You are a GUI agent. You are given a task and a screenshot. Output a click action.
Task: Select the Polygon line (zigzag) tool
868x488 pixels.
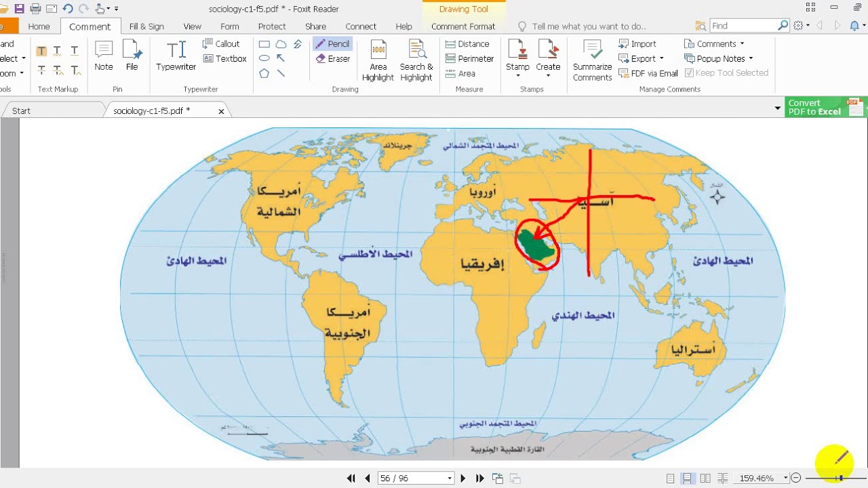(x=298, y=44)
